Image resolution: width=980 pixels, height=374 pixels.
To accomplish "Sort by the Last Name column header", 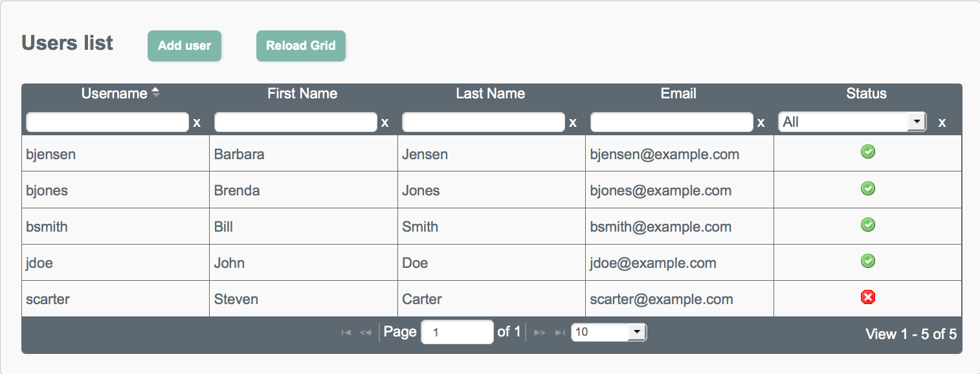I will pos(490,93).
